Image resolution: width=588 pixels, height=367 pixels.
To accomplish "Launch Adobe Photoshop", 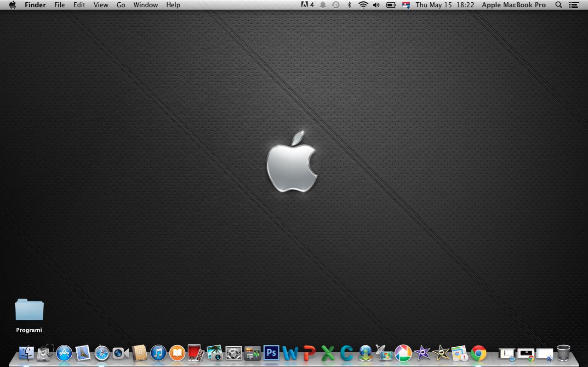I will point(271,354).
